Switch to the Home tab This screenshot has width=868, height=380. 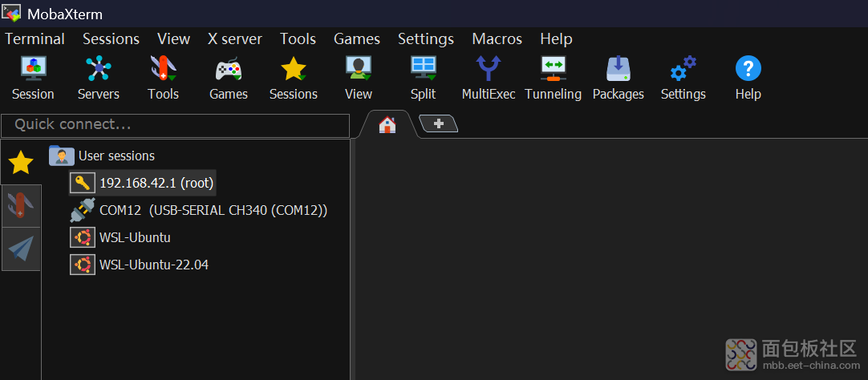click(387, 124)
